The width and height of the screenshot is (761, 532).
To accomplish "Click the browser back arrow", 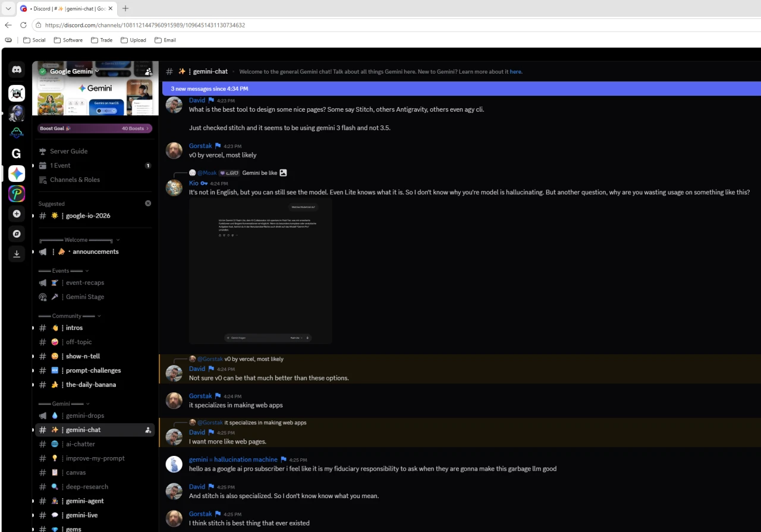I will pyautogui.click(x=8, y=25).
